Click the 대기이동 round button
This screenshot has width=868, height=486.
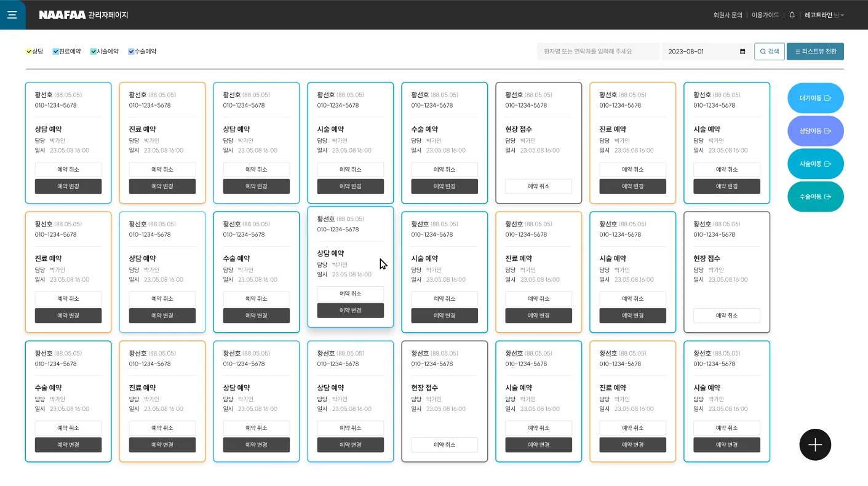tap(816, 98)
